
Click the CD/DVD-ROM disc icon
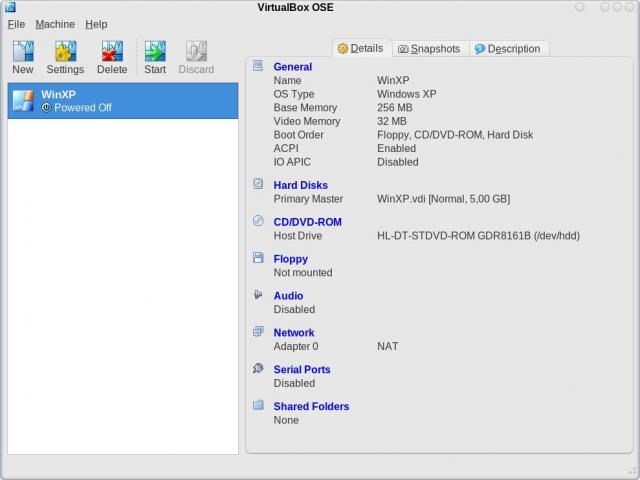[x=258, y=220]
